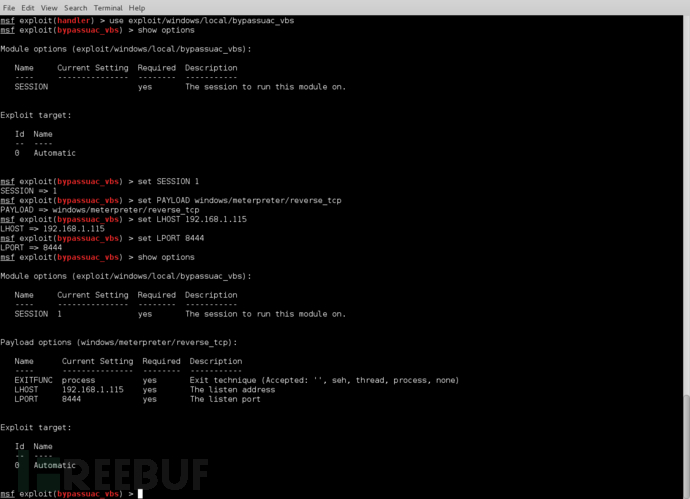
Task: Open the File menu
Action: (x=9, y=8)
